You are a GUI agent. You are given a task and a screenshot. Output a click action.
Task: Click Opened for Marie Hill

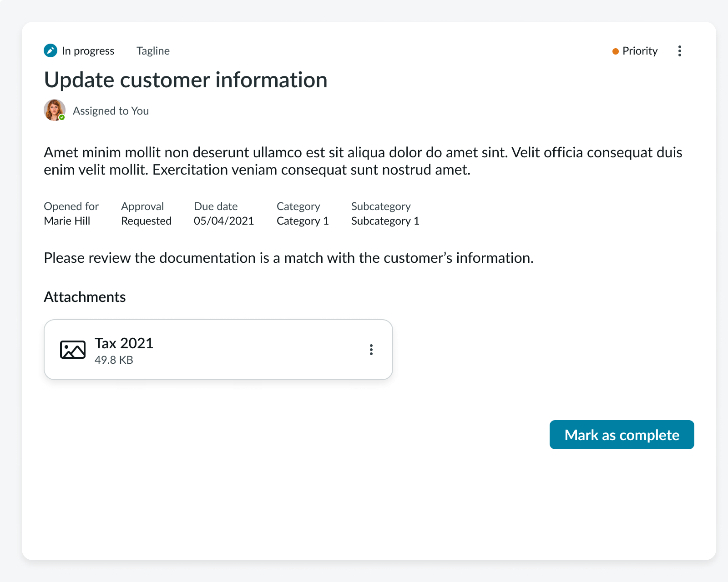click(67, 221)
